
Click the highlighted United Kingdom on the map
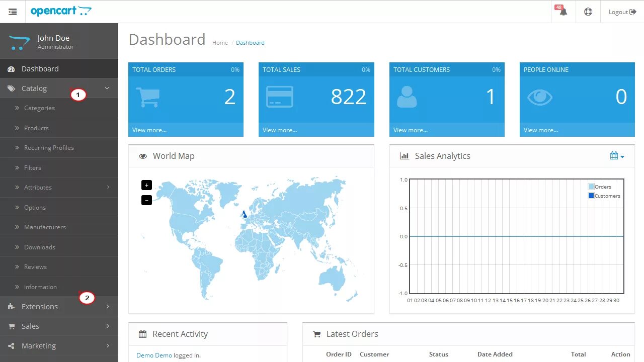(245, 215)
